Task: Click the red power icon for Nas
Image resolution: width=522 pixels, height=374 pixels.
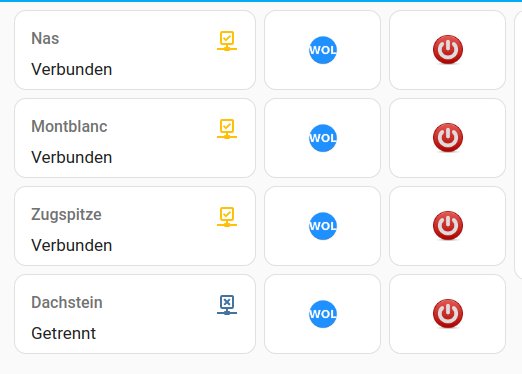Action: click(448, 50)
